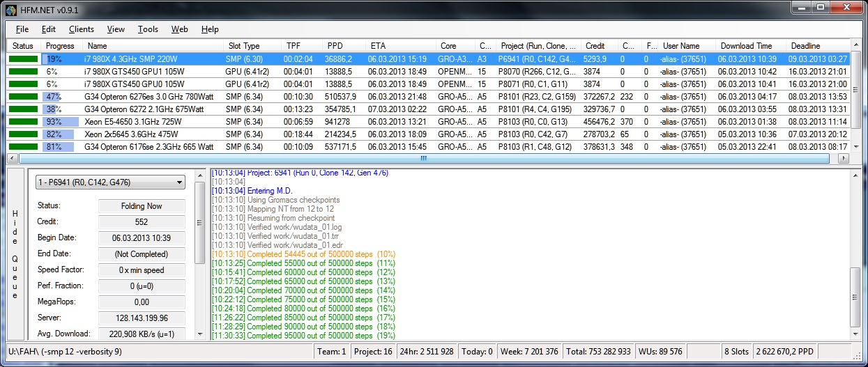The image size is (868, 367).
Task: Open the File menu
Action: [22, 29]
